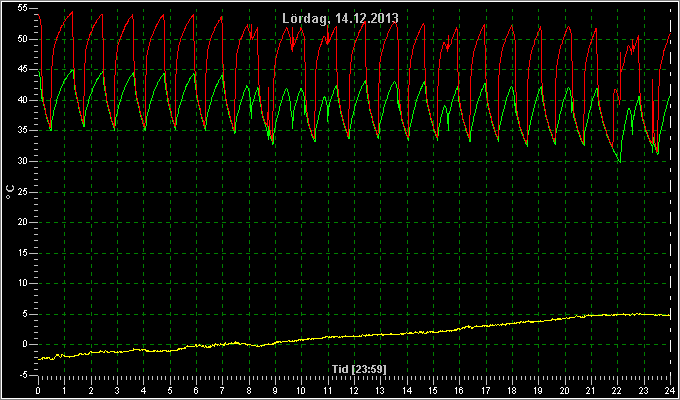Click the 20 value on temperature axis

(x=23, y=222)
